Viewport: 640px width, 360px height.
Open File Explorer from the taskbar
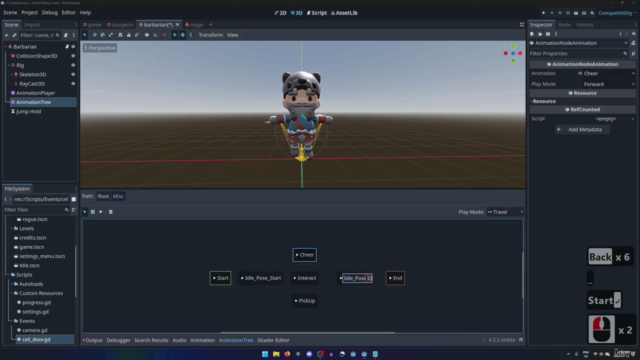click(276, 354)
